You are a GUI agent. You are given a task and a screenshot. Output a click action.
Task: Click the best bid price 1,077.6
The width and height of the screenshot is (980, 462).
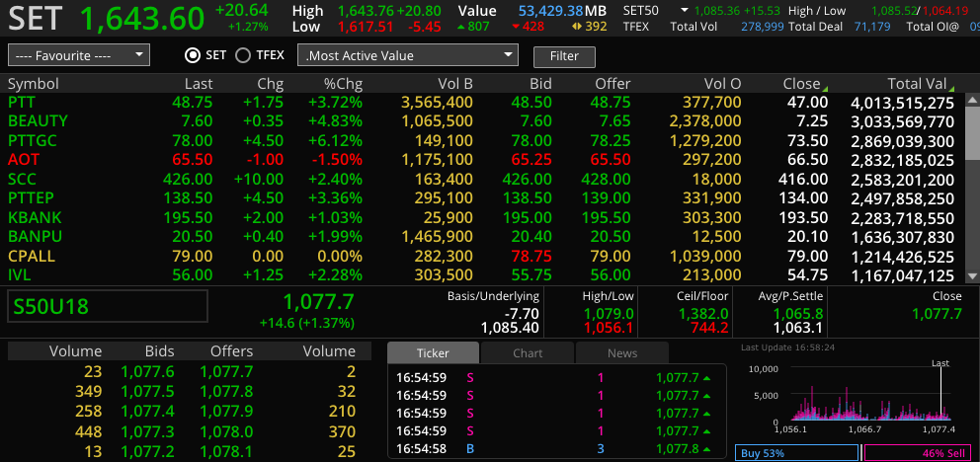(x=147, y=372)
